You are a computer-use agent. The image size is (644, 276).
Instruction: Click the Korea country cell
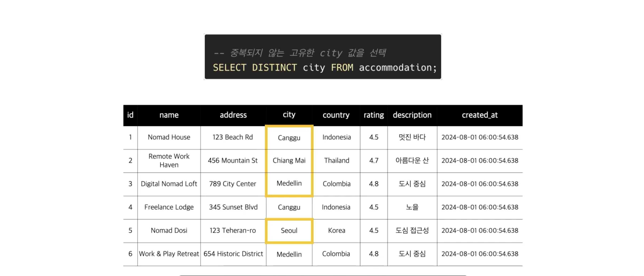(x=337, y=231)
